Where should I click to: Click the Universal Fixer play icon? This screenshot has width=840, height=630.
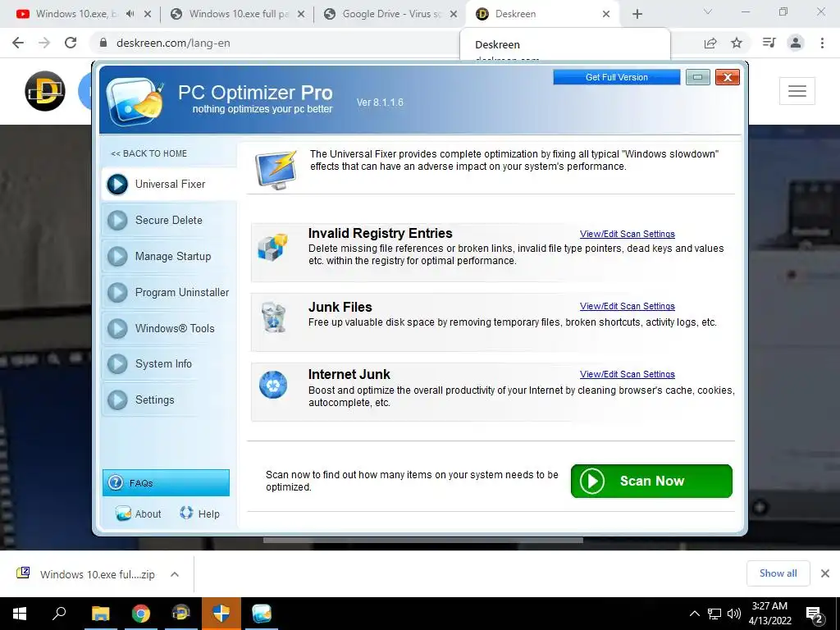pos(117,185)
